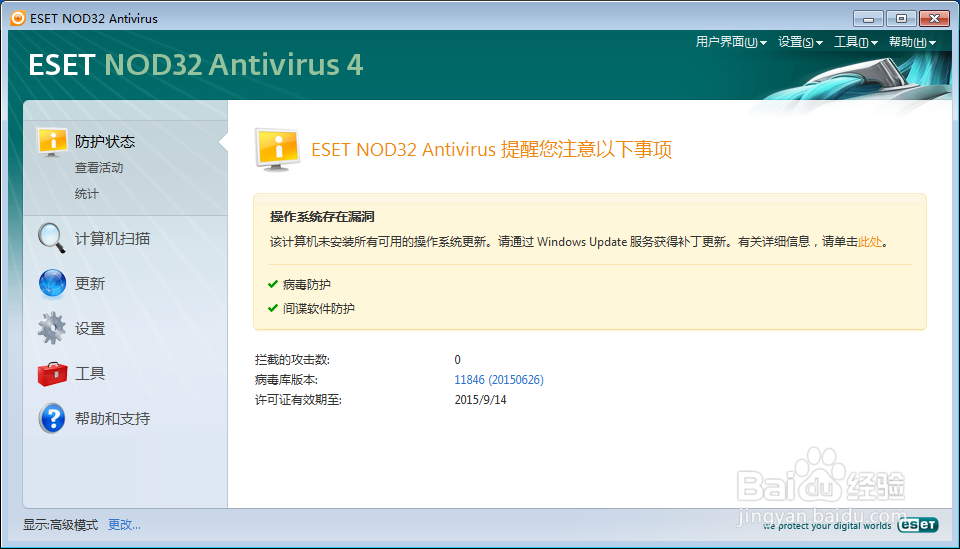The height and width of the screenshot is (549, 960).
Task: Click the large warning monitor icon in header
Action: (277, 150)
